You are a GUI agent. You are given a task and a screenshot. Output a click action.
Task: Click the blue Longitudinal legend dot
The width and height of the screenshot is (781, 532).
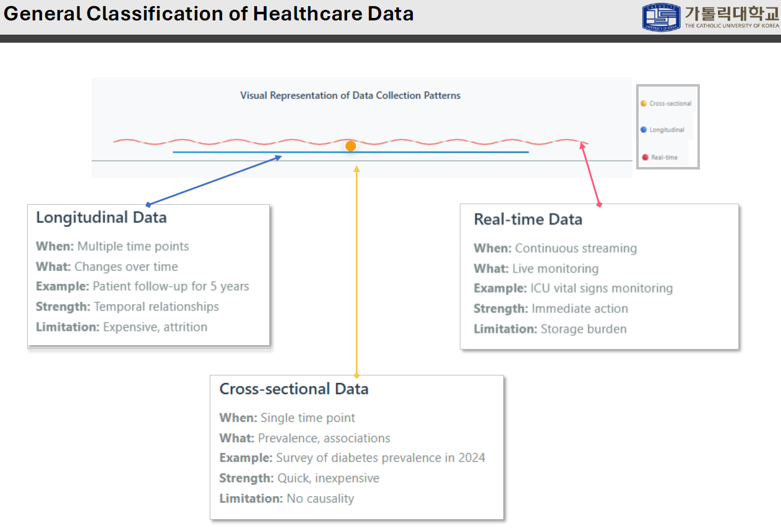coord(644,130)
